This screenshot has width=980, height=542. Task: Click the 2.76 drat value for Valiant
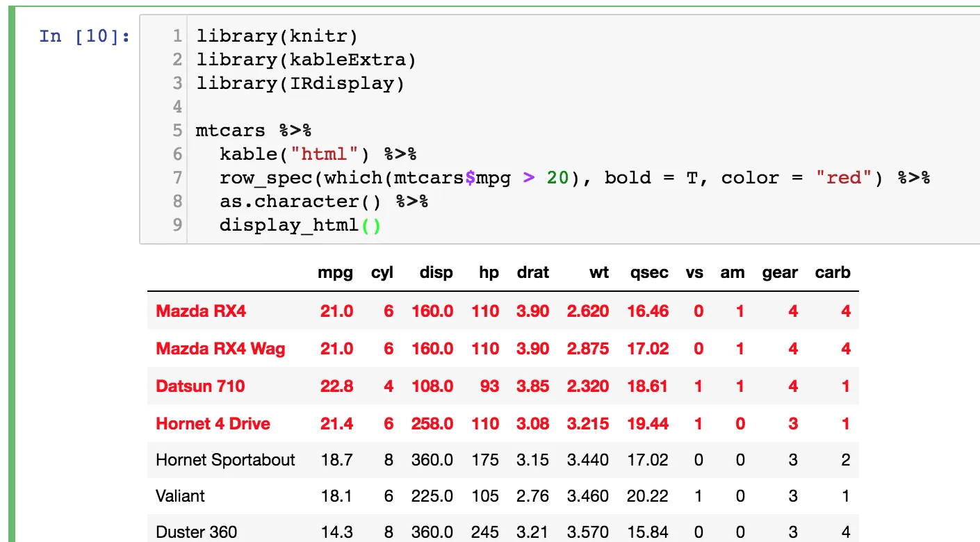534,496
